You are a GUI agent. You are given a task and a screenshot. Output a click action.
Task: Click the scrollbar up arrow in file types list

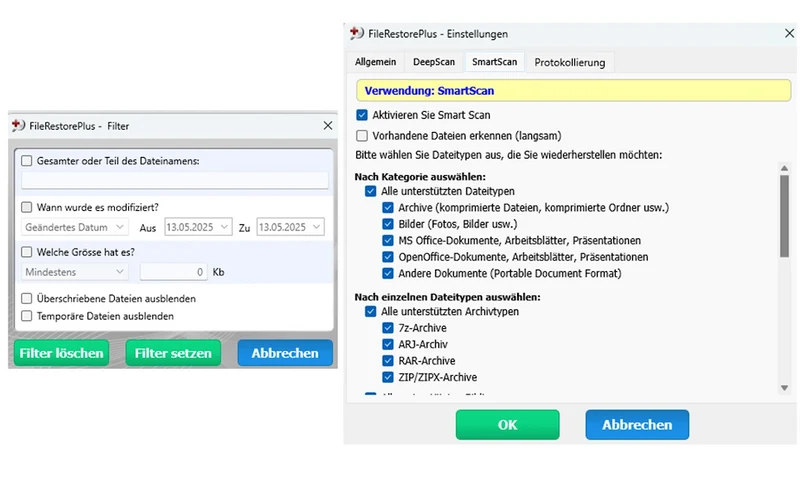(784, 168)
